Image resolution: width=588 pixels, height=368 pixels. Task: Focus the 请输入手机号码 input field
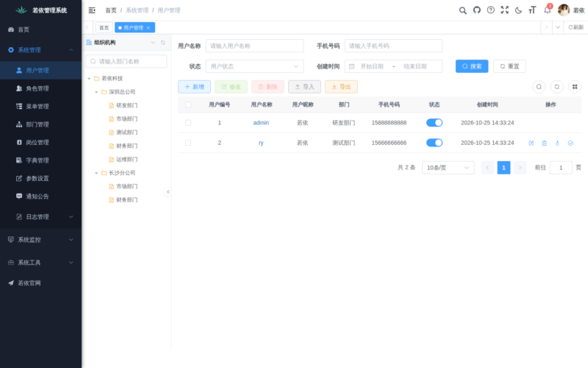393,46
